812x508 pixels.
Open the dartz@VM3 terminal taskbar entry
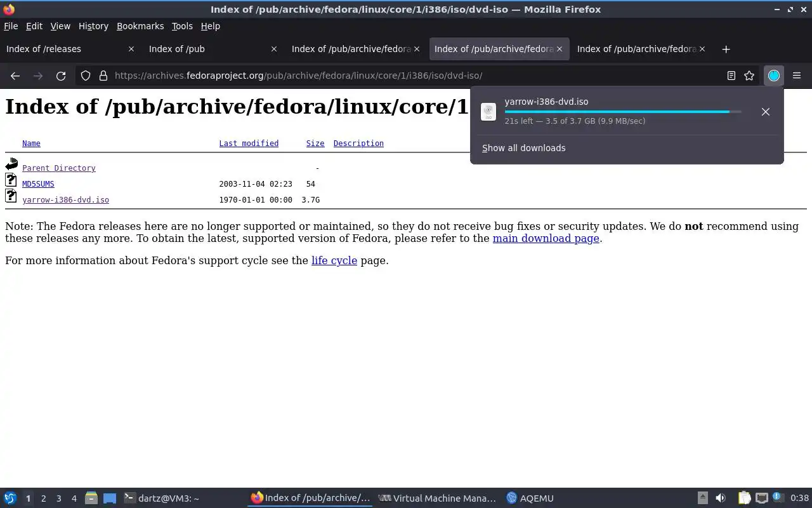183,498
